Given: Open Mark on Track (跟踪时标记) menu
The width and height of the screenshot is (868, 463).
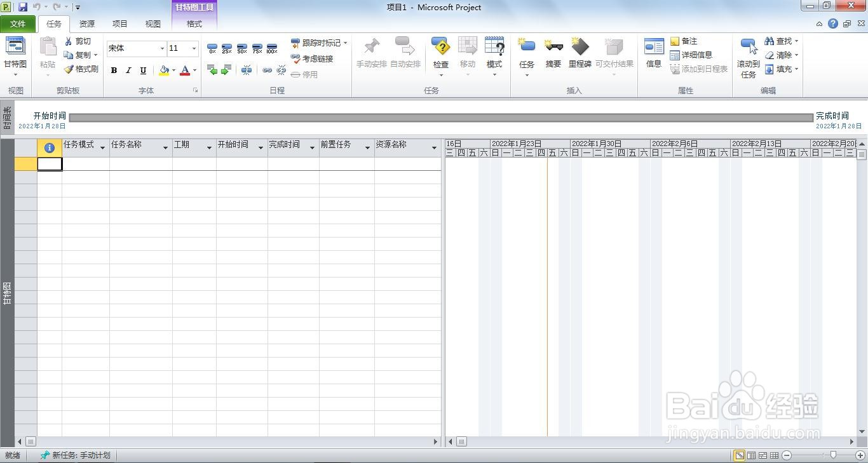Looking at the screenshot, I should (320, 43).
